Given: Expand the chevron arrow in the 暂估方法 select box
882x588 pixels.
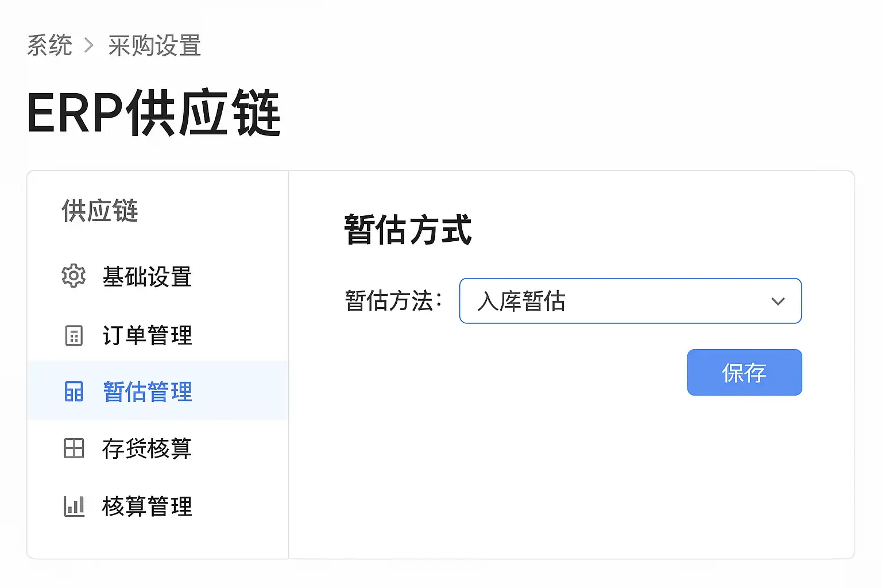Looking at the screenshot, I should (778, 301).
